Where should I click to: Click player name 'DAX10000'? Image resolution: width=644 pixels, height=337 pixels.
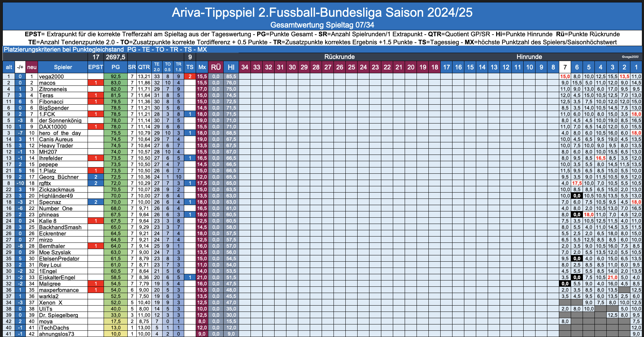coord(53,127)
